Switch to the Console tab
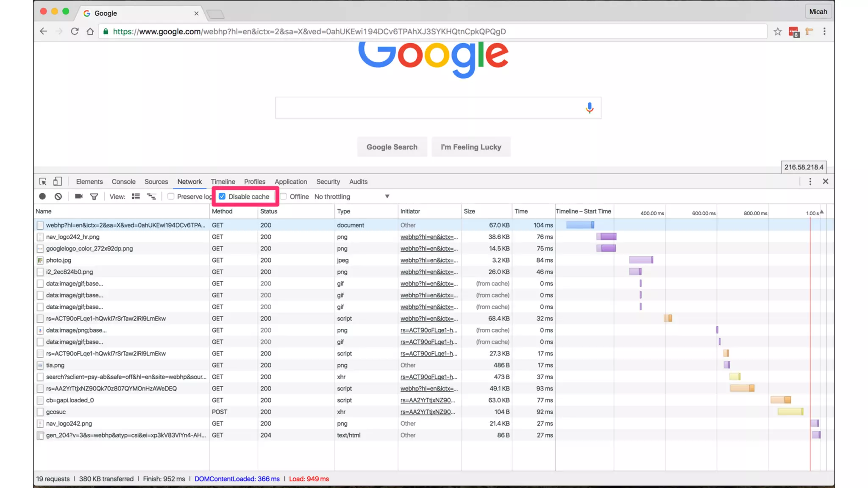 click(x=123, y=182)
